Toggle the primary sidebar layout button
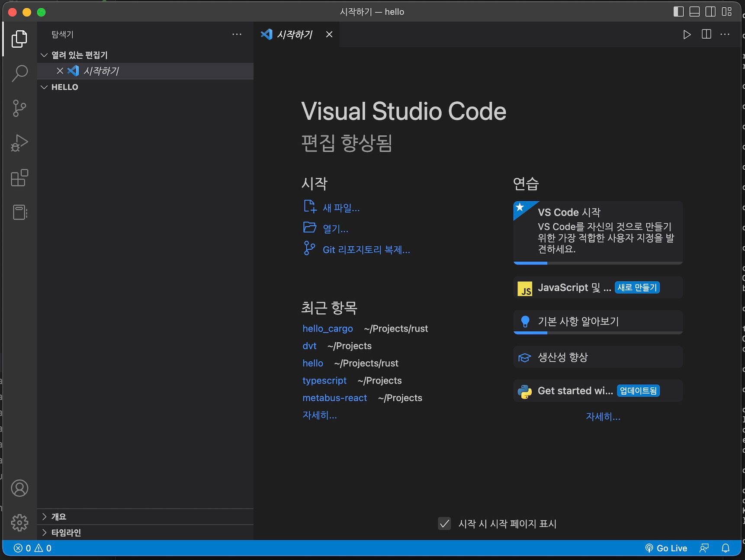This screenshot has height=560, width=745. point(678,12)
